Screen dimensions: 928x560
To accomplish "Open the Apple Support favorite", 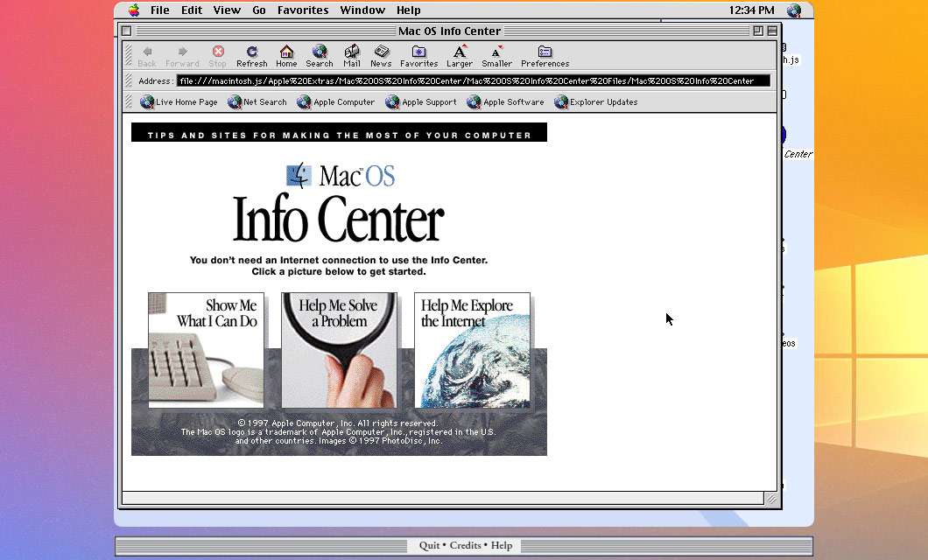I will (x=421, y=102).
